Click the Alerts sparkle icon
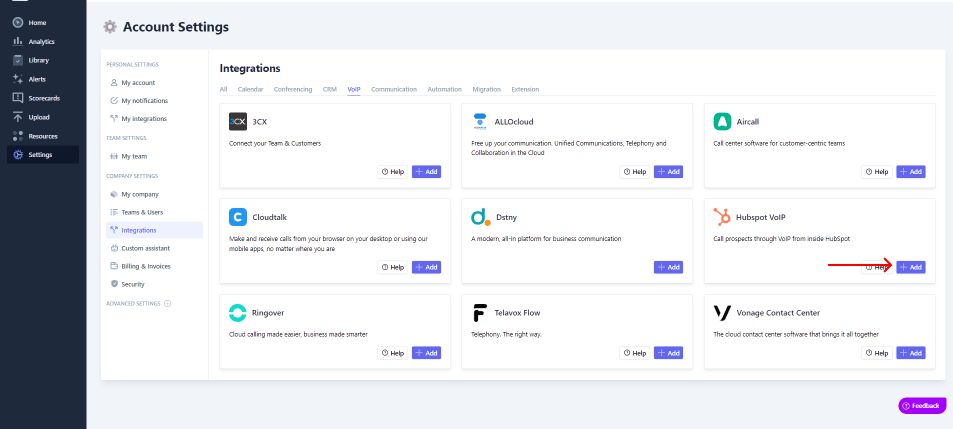This screenshot has height=429, width=953. click(x=18, y=79)
